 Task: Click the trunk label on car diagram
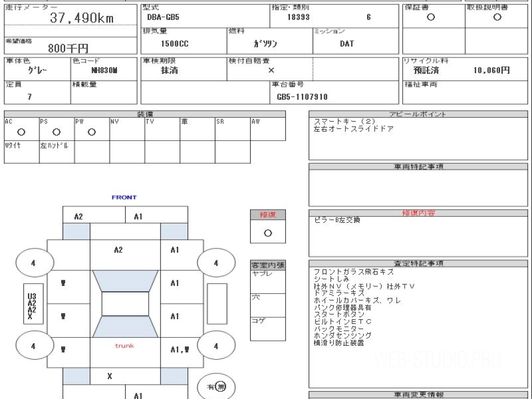click(x=125, y=345)
